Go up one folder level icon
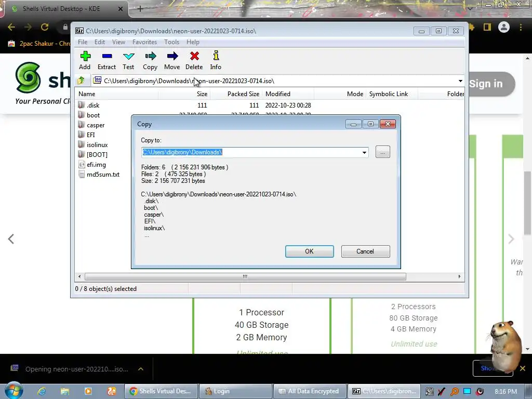Screen dimensions: 532x399 (x=81, y=81)
